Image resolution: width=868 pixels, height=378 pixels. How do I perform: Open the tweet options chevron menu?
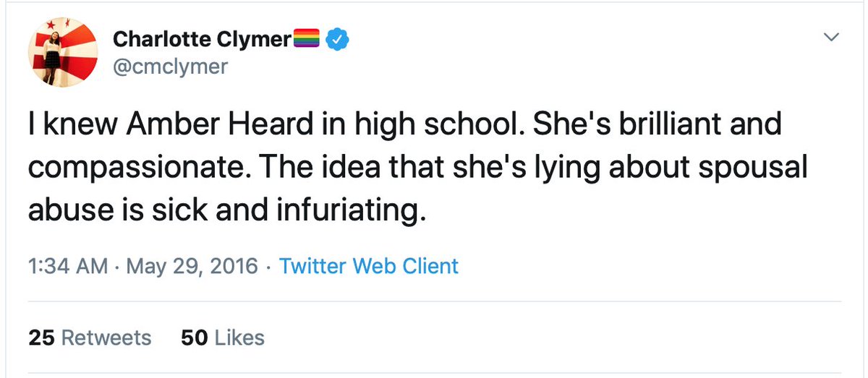coord(831,37)
